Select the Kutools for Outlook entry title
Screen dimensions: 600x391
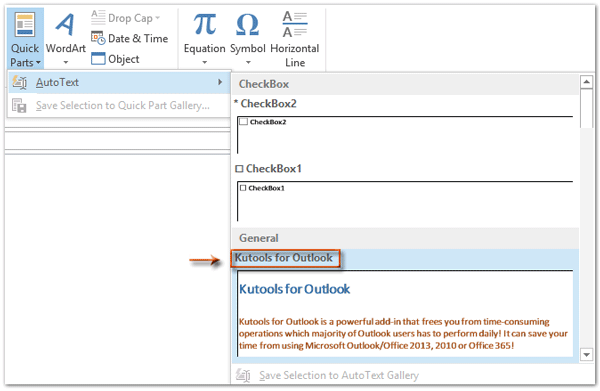click(284, 258)
